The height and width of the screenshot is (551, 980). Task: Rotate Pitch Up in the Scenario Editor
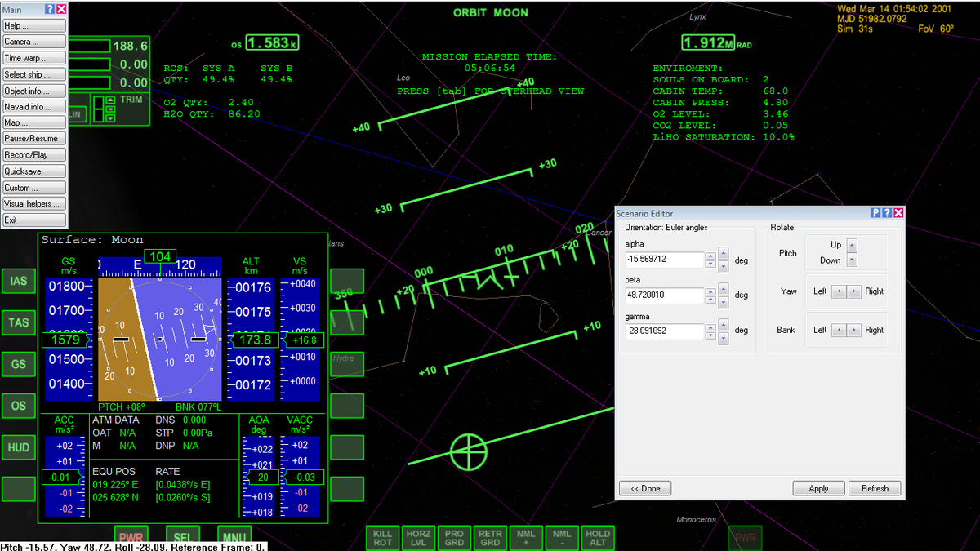[852, 245]
